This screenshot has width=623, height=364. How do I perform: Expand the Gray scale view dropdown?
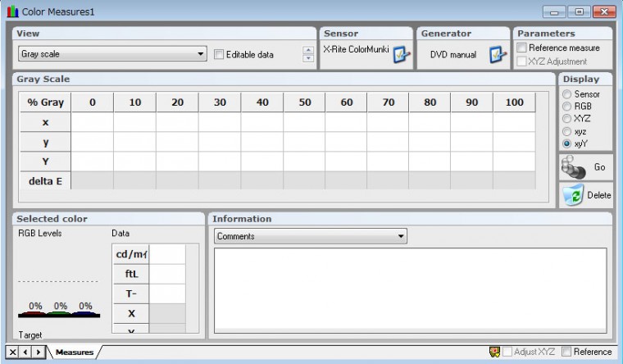[x=201, y=55]
